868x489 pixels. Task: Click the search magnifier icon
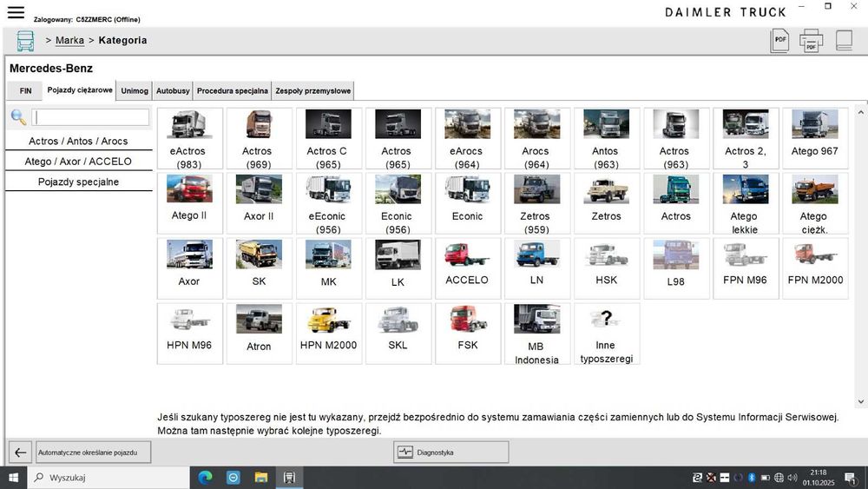point(18,117)
